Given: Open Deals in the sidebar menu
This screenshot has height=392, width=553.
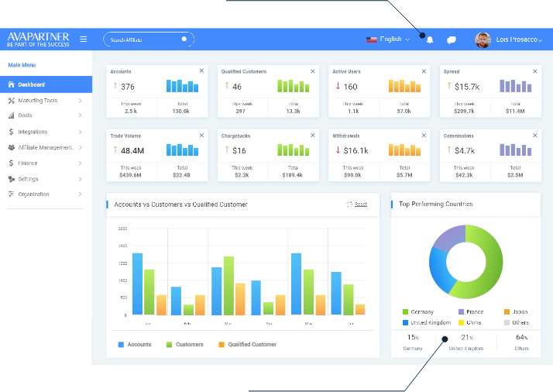Looking at the screenshot, I should [x=25, y=115].
